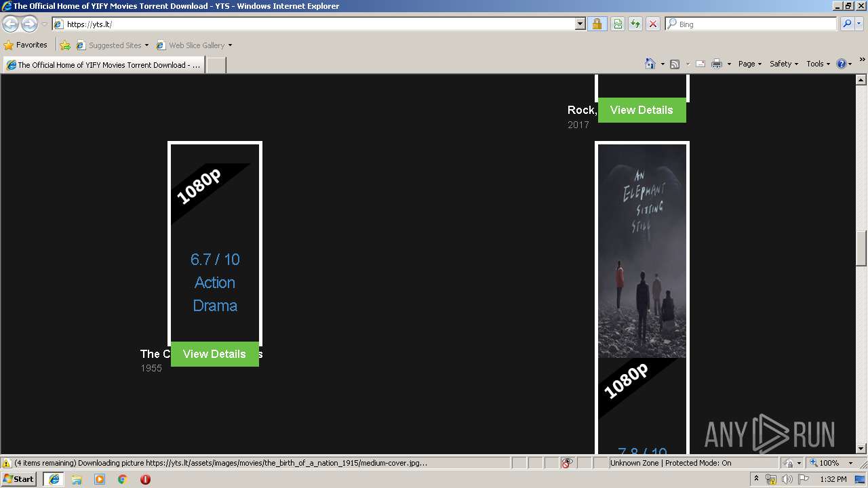Screen dimensions: 868x488
Task: Launch Google Chrome from taskbar
Action: (x=123, y=479)
